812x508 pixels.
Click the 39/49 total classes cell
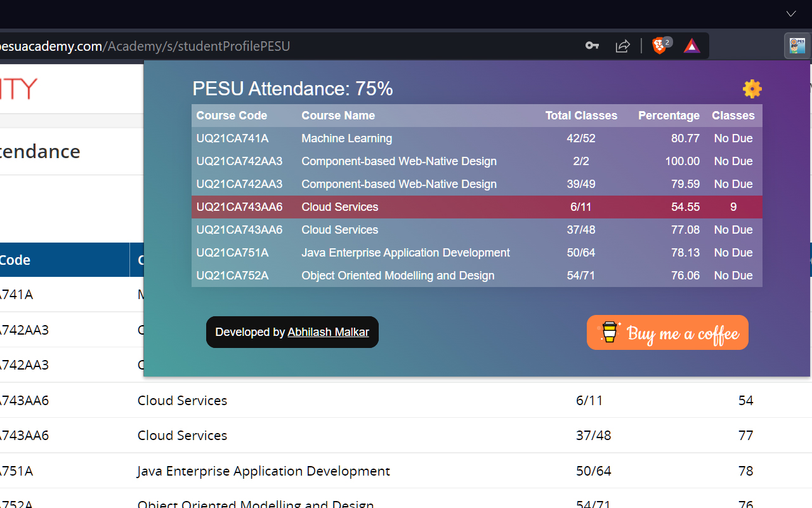[581, 184]
